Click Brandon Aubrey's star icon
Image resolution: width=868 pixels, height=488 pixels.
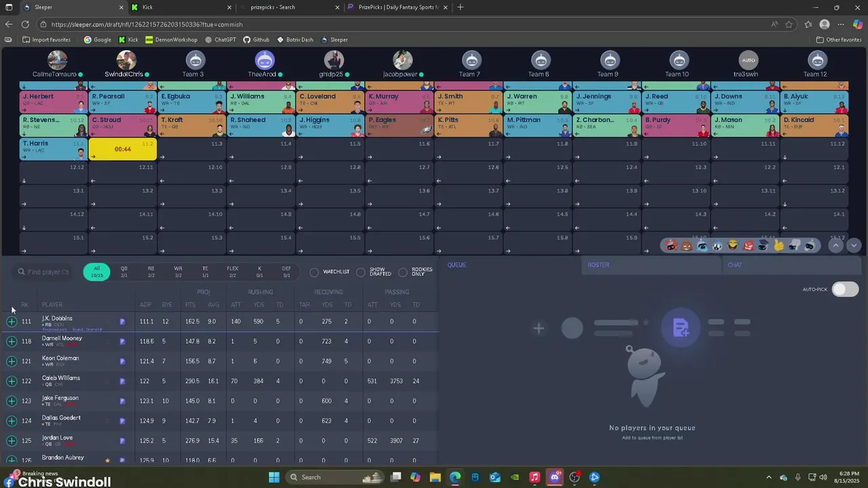pyautogui.click(x=107, y=460)
